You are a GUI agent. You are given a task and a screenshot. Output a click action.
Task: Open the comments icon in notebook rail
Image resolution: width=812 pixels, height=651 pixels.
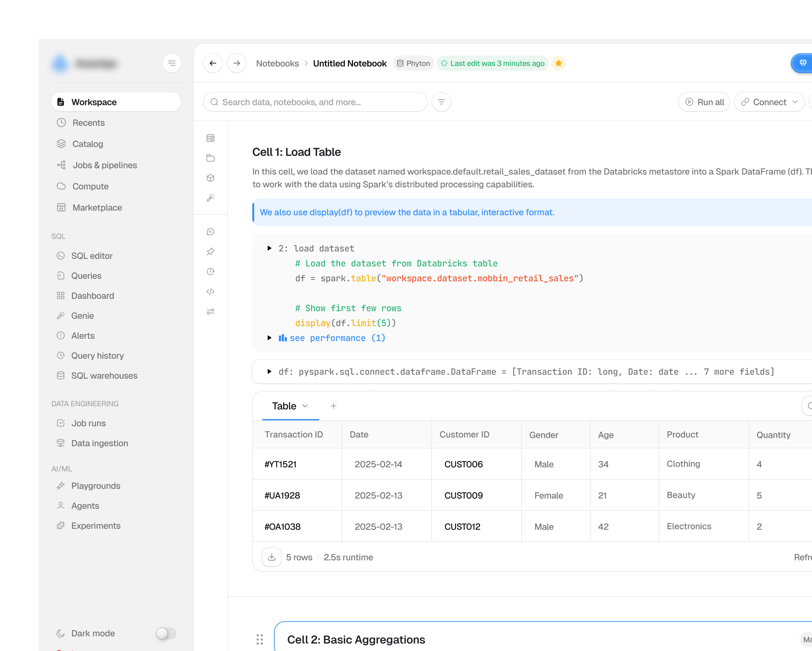[210, 232]
